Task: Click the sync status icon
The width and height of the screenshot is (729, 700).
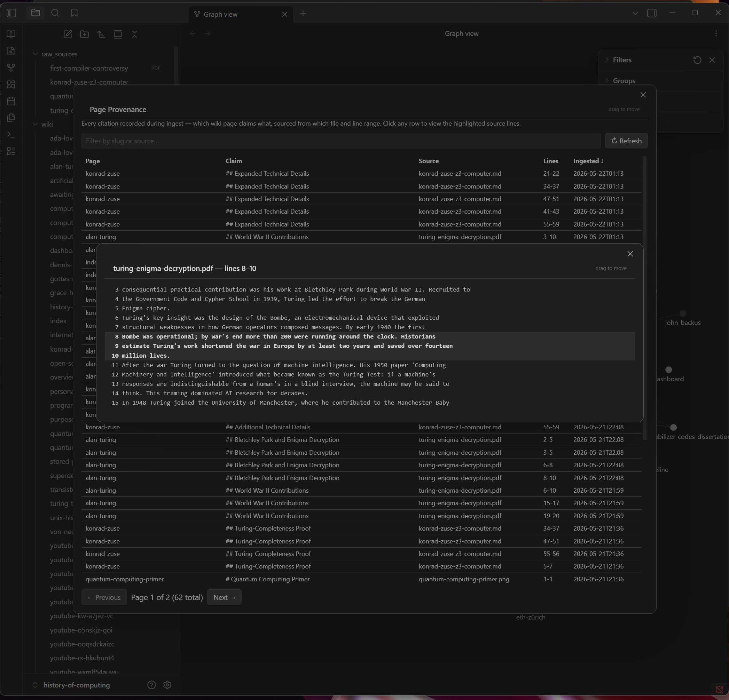Action: click(x=719, y=690)
